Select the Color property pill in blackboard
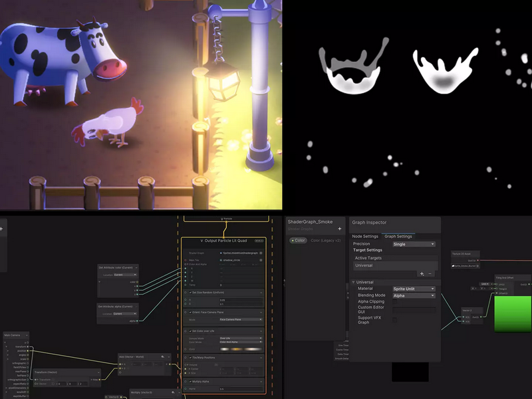Screen dimensions: 532x399 pos(298,240)
